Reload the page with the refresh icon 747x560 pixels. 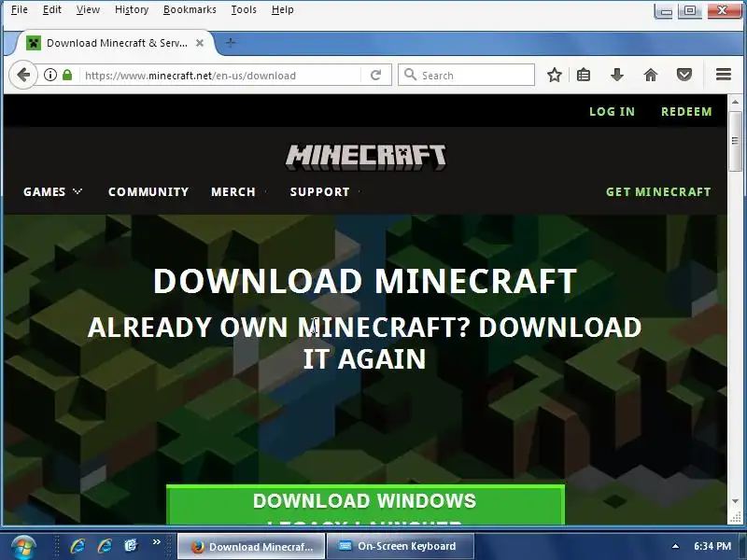point(376,75)
